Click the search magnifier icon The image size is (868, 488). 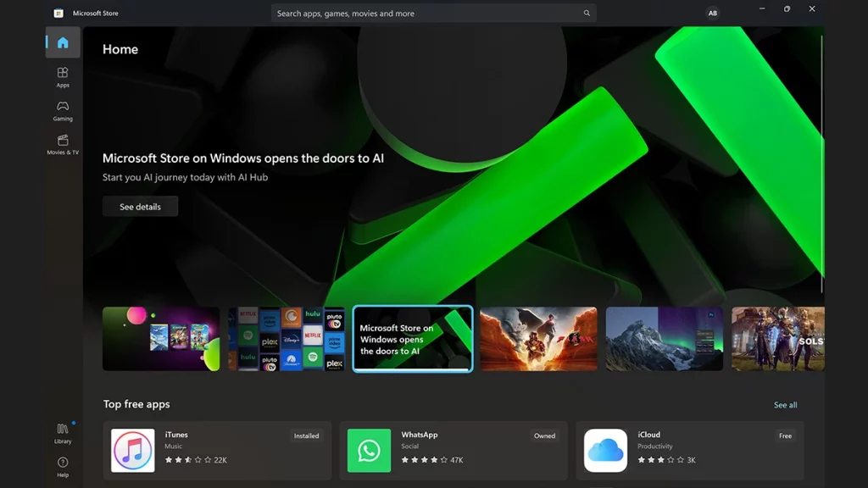[x=587, y=13]
